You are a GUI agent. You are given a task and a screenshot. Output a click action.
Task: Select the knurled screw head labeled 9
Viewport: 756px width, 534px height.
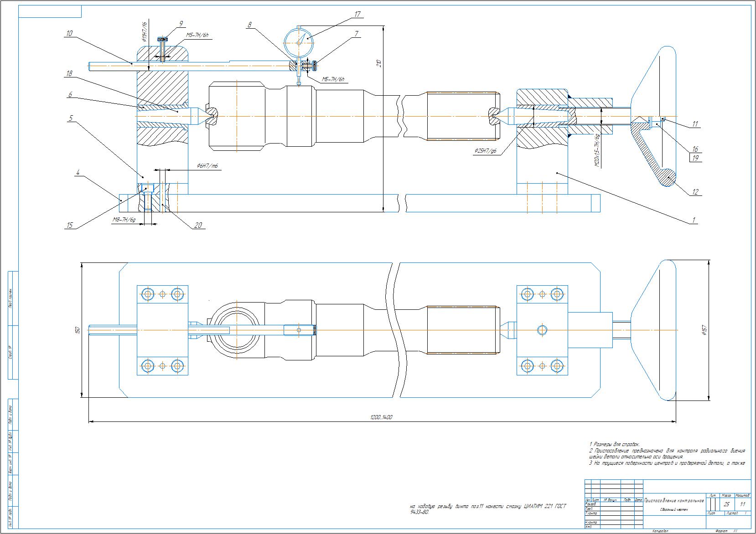pyautogui.click(x=163, y=39)
